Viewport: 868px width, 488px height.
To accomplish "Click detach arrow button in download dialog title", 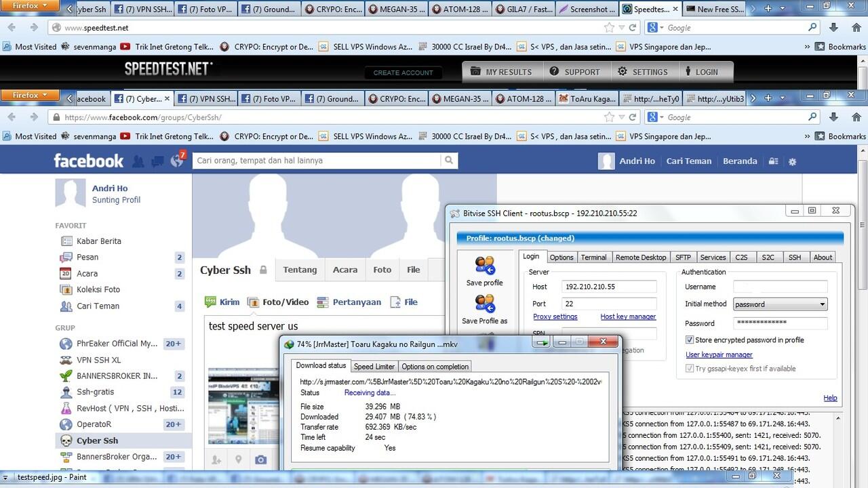I will coord(542,343).
